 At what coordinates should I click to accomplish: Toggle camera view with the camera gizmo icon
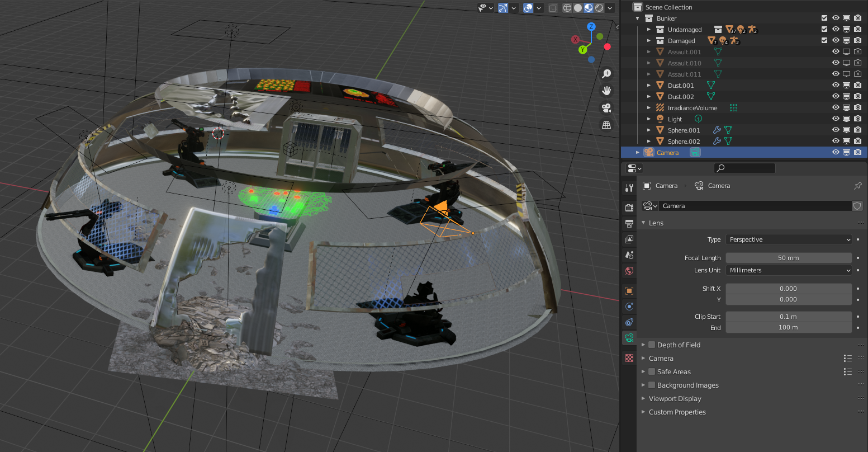pyautogui.click(x=606, y=108)
